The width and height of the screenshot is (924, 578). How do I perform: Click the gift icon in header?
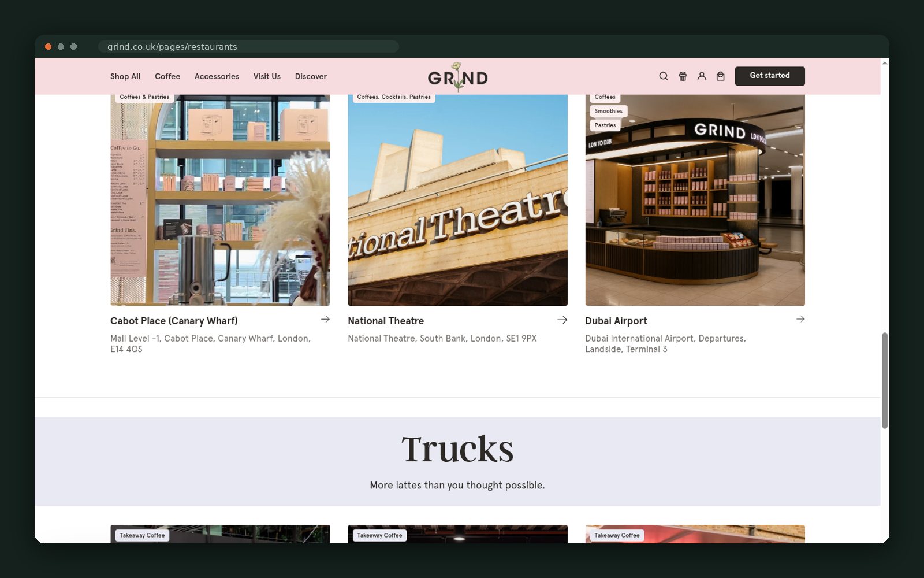pyautogui.click(x=683, y=76)
